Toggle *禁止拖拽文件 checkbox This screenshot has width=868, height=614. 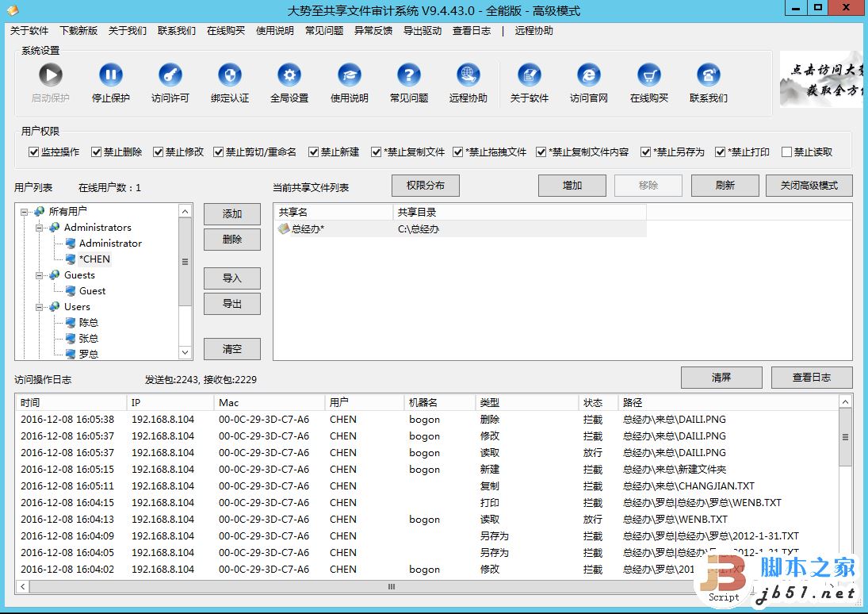click(458, 152)
